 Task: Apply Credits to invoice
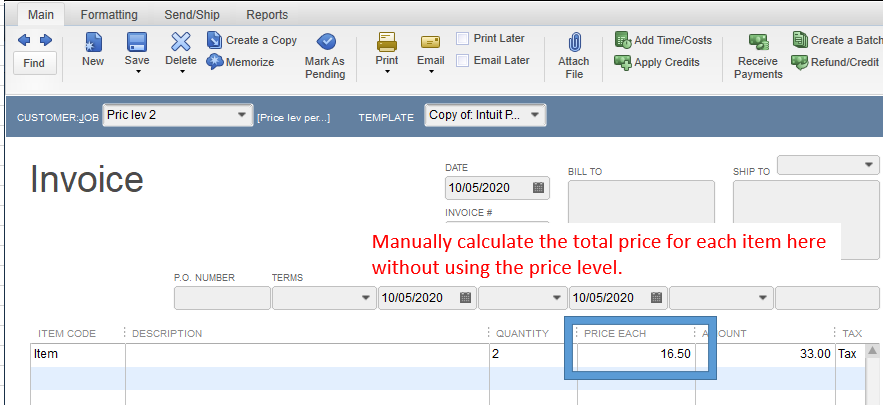[657, 62]
